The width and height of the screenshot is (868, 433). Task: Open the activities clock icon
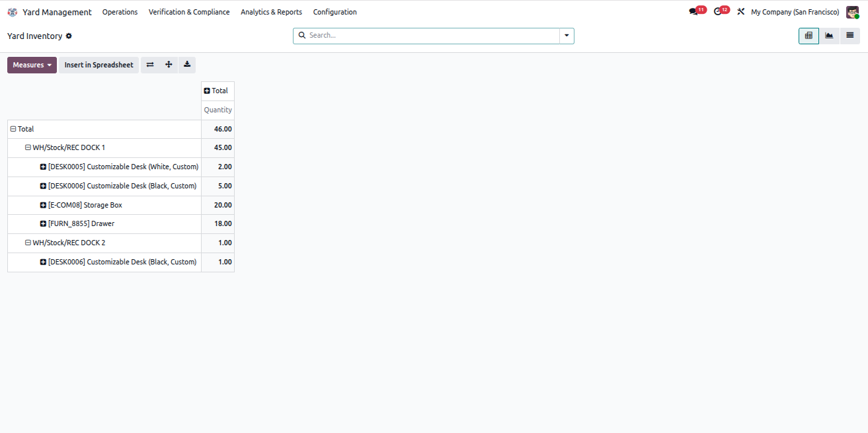click(717, 12)
